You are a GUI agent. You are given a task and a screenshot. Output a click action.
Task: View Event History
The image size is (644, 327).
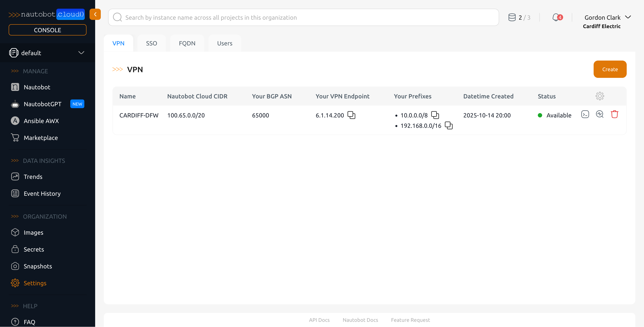(x=42, y=194)
